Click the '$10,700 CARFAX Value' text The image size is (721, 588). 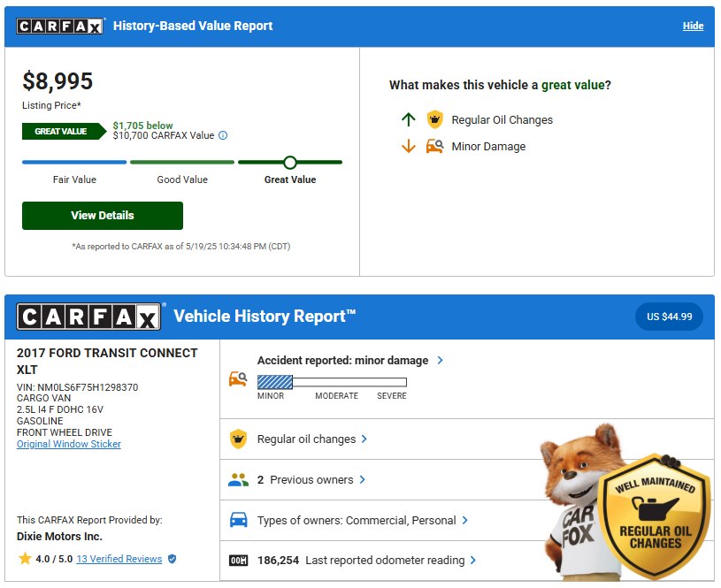pyautogui.click(x=164, y=135)
